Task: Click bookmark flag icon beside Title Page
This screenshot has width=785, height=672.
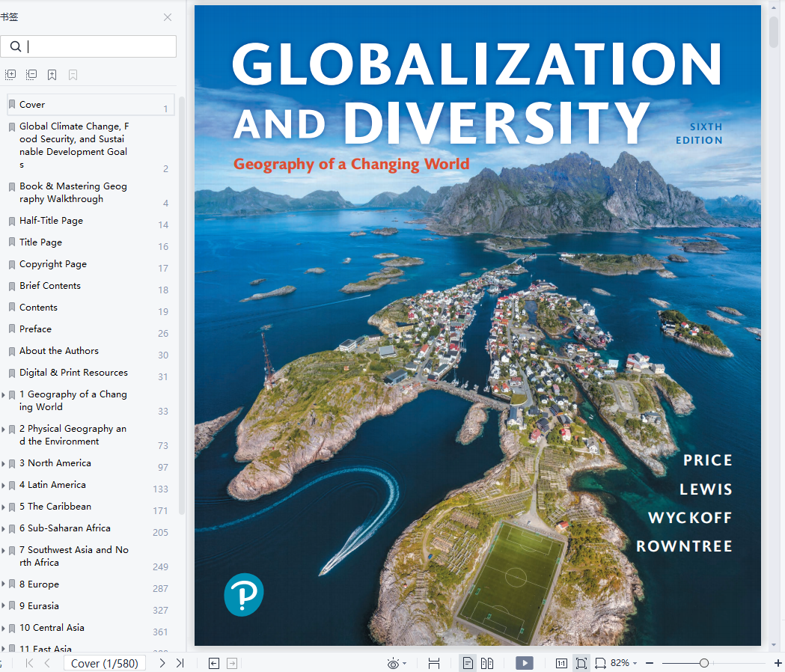Action: (12, 242)
